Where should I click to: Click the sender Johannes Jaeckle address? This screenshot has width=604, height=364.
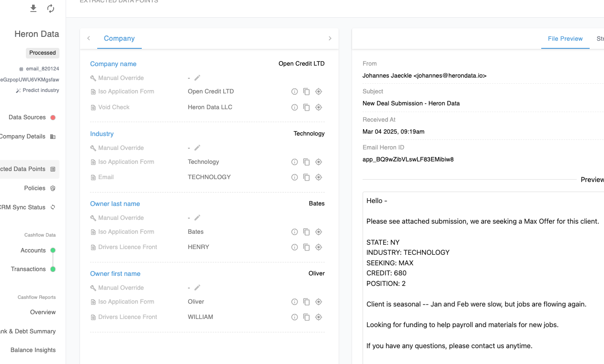(x=424, y=76)
